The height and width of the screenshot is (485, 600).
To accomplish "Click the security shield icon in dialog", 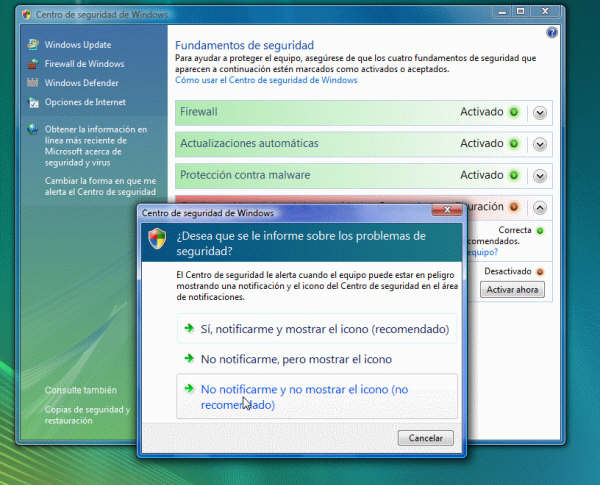I will click(157, 239).
